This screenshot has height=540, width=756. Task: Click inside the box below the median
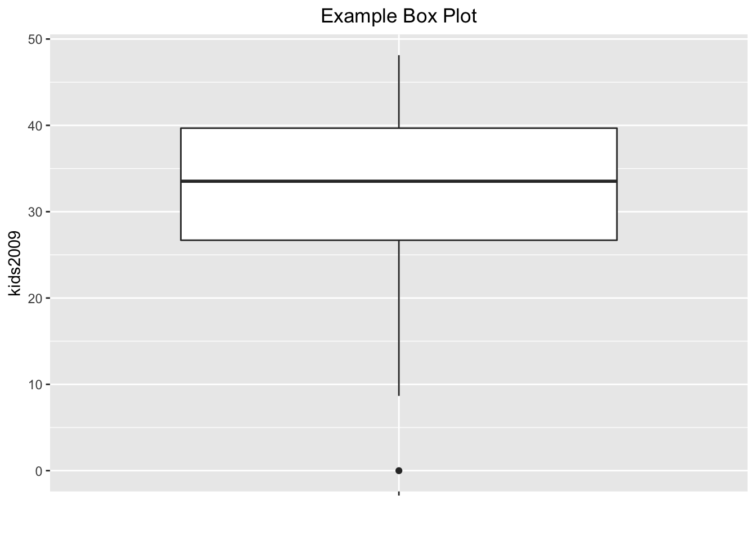pos(399,211)
